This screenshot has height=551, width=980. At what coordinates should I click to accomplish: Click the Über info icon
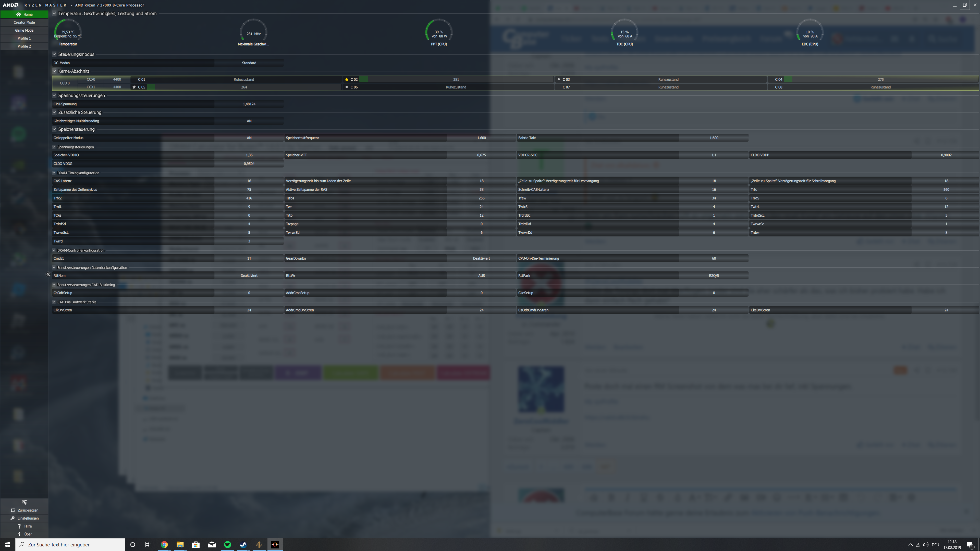coord(19,534)
